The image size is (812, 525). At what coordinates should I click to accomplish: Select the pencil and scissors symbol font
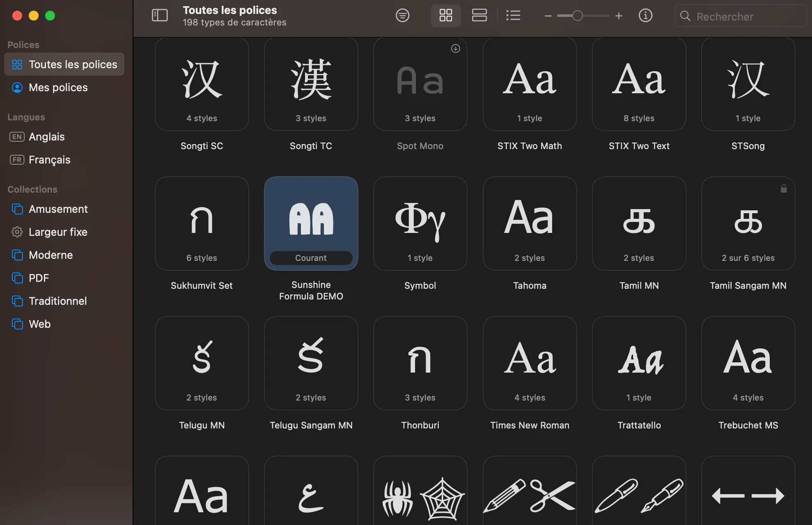click(530, 491)
